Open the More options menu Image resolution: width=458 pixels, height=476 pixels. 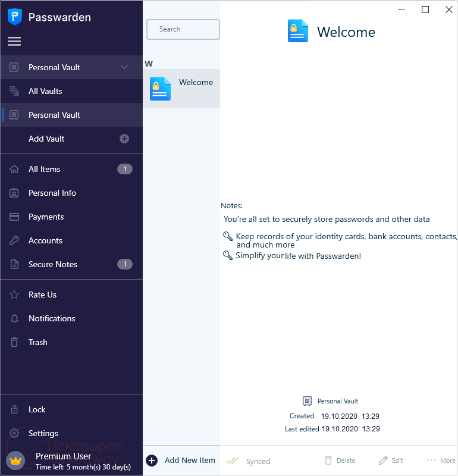click(x=441, y=461)
